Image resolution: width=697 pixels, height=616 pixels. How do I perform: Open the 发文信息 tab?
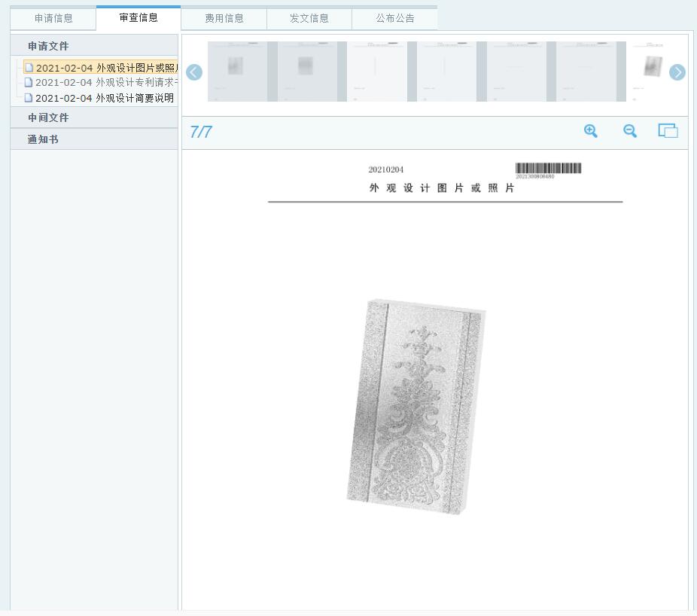309,19
